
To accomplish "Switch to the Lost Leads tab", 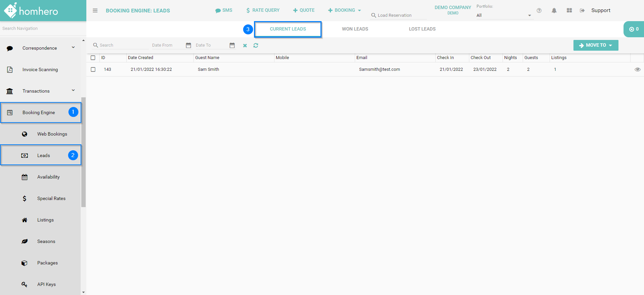I will 422,29.
